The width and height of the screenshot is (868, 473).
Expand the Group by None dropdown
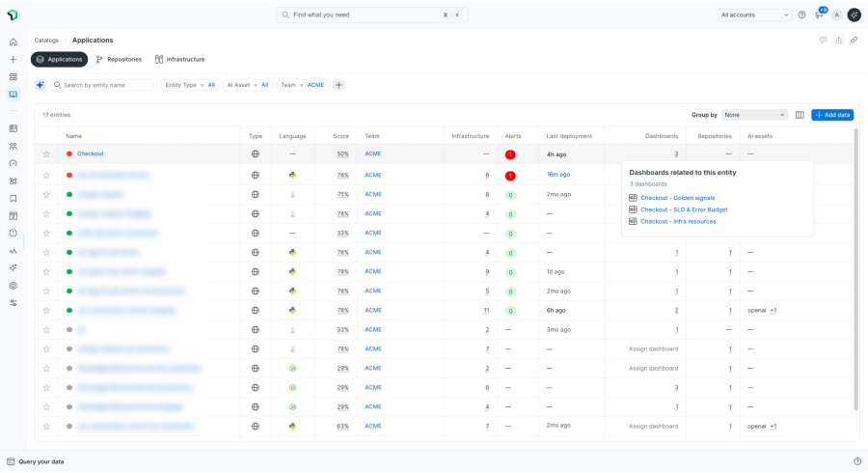754,115
